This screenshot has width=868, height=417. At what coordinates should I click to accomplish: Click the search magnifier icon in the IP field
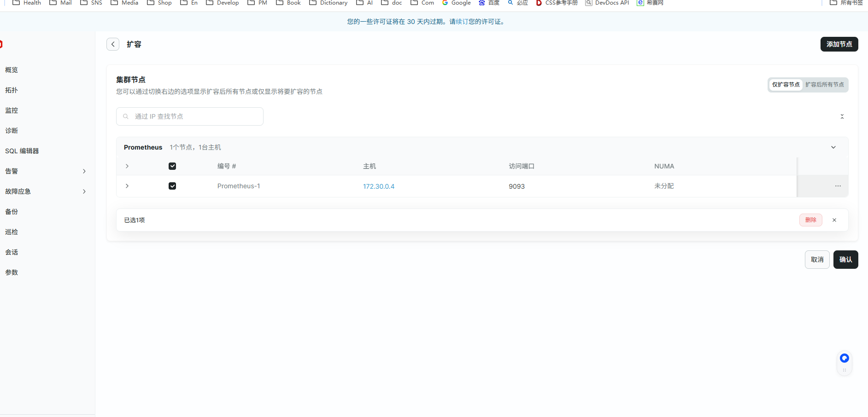point(126,116)
